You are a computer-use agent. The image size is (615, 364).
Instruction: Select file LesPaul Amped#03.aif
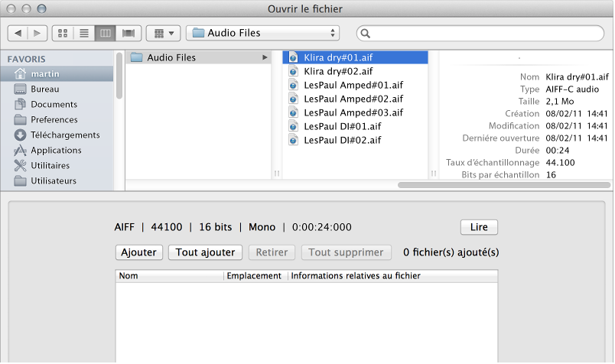pyautogui.click(x=356, y=112)
